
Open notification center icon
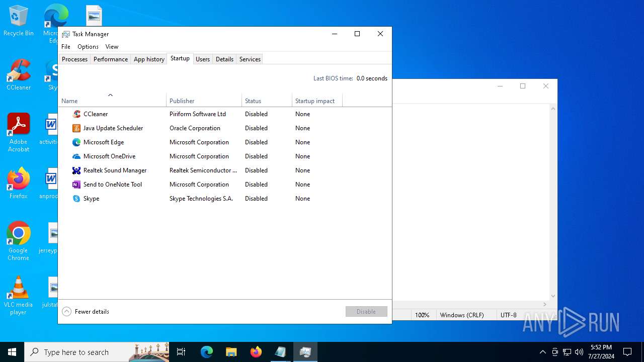point(627,352)
